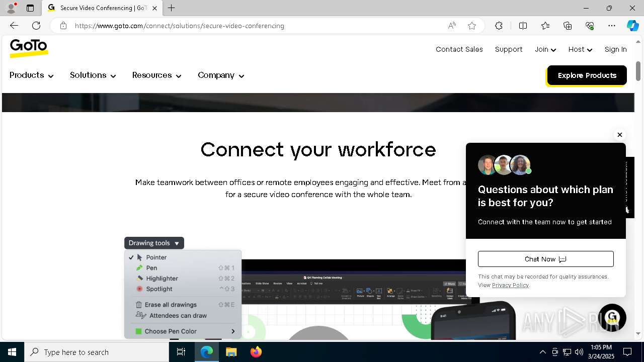This screenshot has width=644, height=362.
Task: Open Tab actions menu
Action: click(x=30, y=8)
